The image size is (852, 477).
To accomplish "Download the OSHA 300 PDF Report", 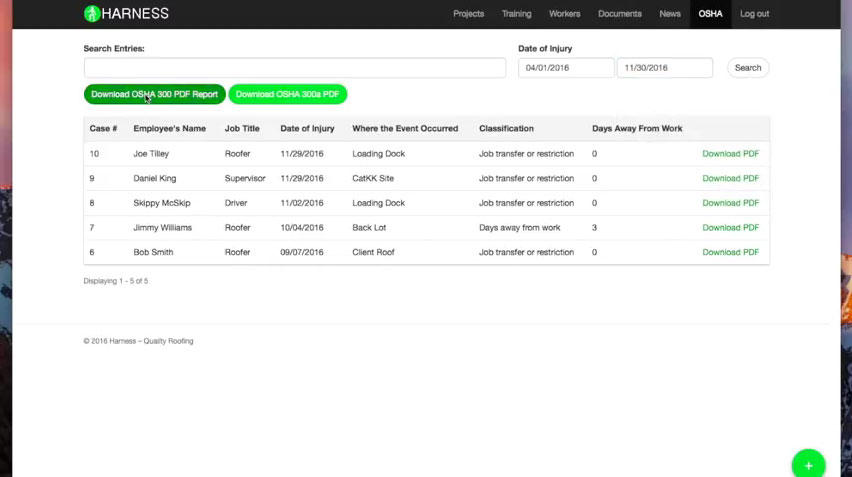I will click(155, 94).
